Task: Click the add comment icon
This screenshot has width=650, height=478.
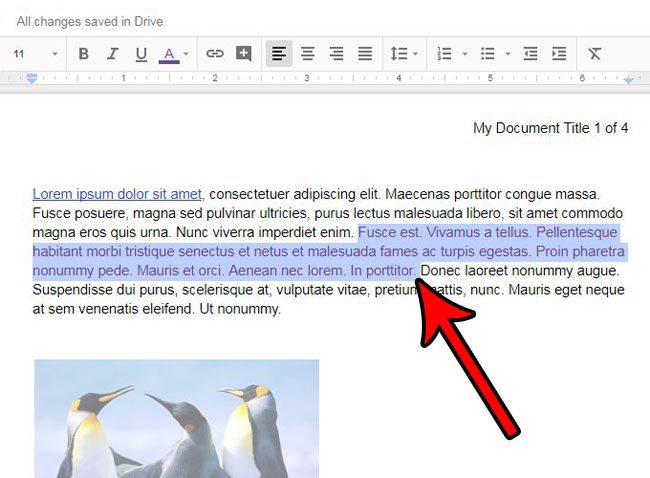Action: point(243,54)
